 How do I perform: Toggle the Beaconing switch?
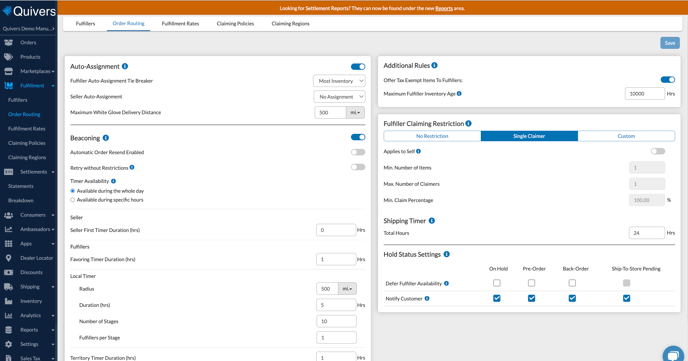tap(358, 137)
